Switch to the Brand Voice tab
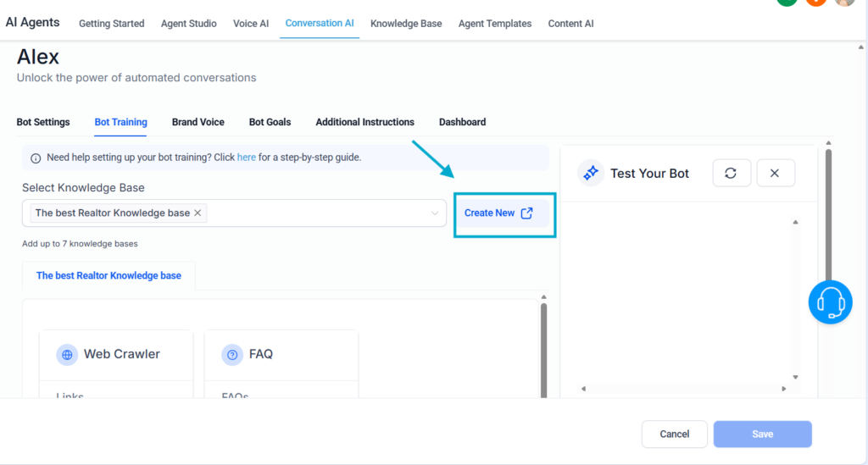868x465 pixels. click(x=198, y=122)
